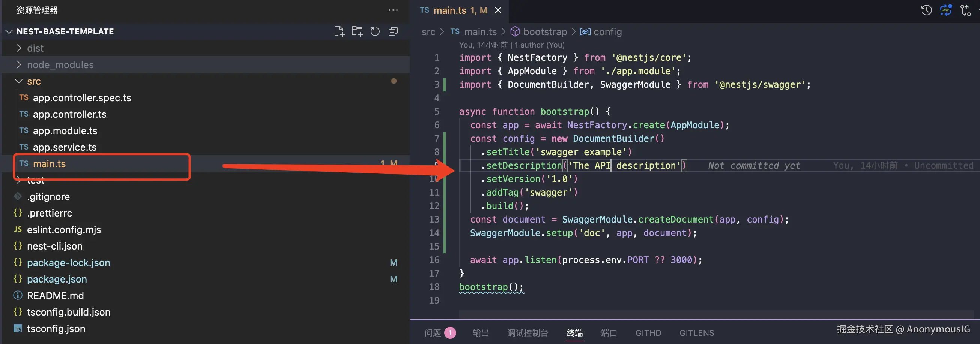This screenshot has height=344, width=980.
Task: Switch to the GITHD panel tab
Action: (648, 333)
